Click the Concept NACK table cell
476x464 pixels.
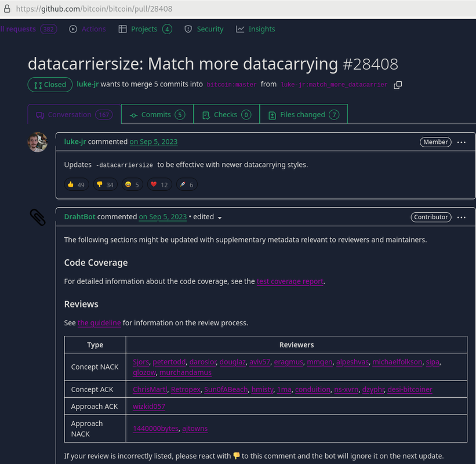[95, 367]
